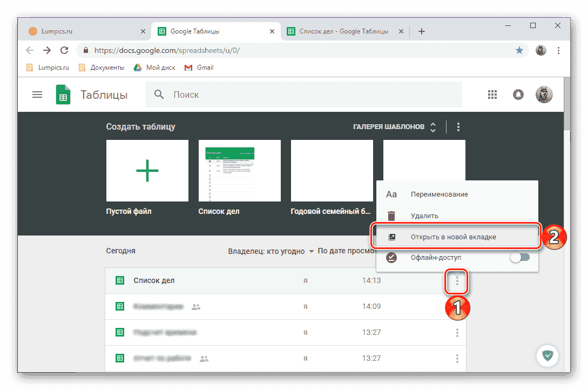Click the green shield extension icon
588x390 pixels.
[548, 356]
